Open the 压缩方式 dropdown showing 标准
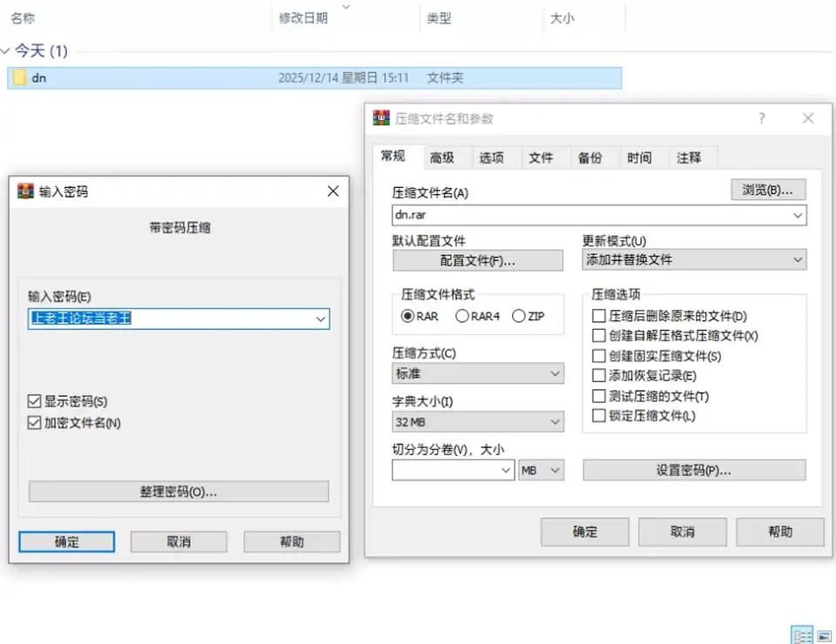Screen dimensions: 836x644 point(478,373)
